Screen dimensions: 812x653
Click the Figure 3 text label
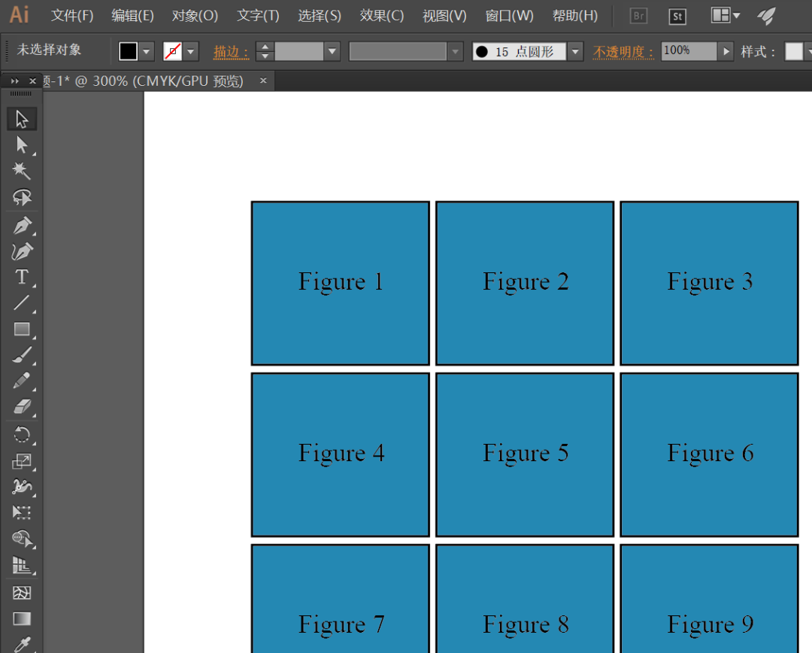(710, 282)
